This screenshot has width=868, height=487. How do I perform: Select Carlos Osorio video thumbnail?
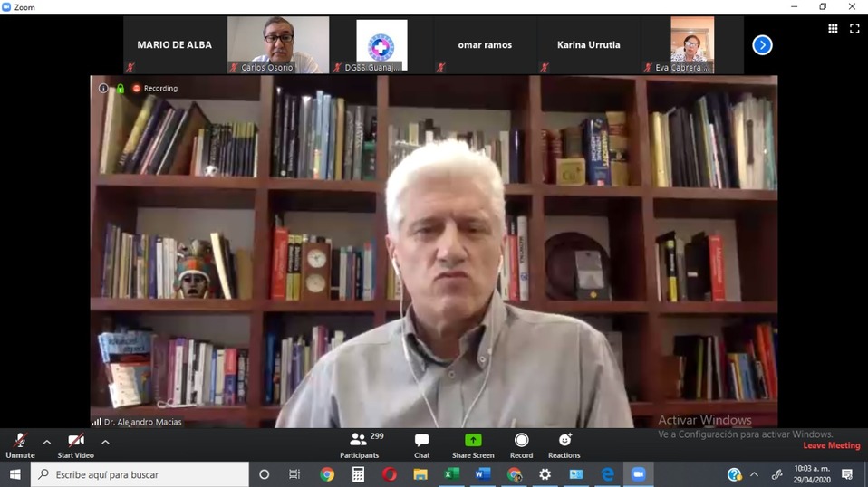click(278, 44)
